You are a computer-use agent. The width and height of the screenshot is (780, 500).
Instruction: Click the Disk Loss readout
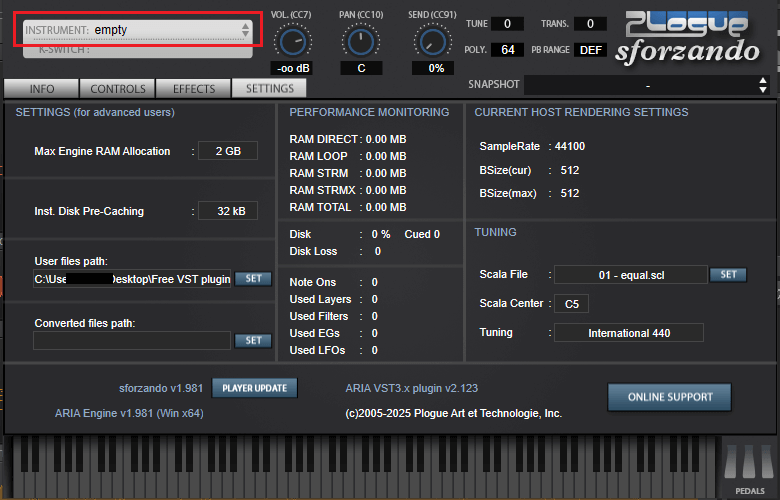click(x=335, y=251)
